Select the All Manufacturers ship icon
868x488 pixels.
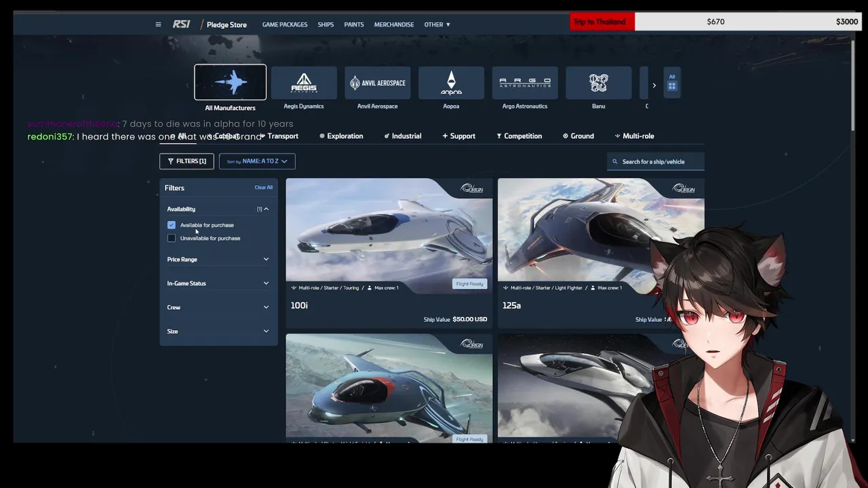231,82
